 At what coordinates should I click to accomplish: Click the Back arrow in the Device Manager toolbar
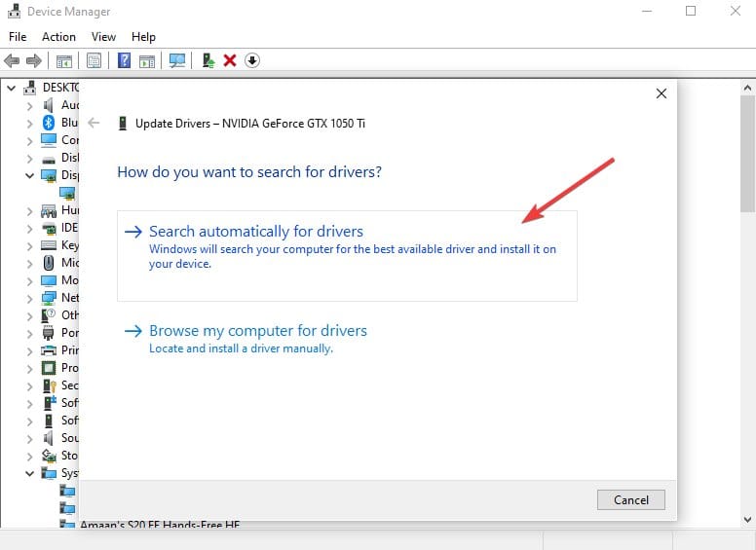[12, 60]
